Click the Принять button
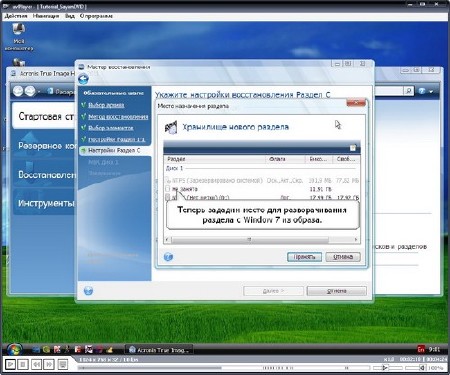The height and width of the screenshot is (375, 450). click(x=304, y=257)
